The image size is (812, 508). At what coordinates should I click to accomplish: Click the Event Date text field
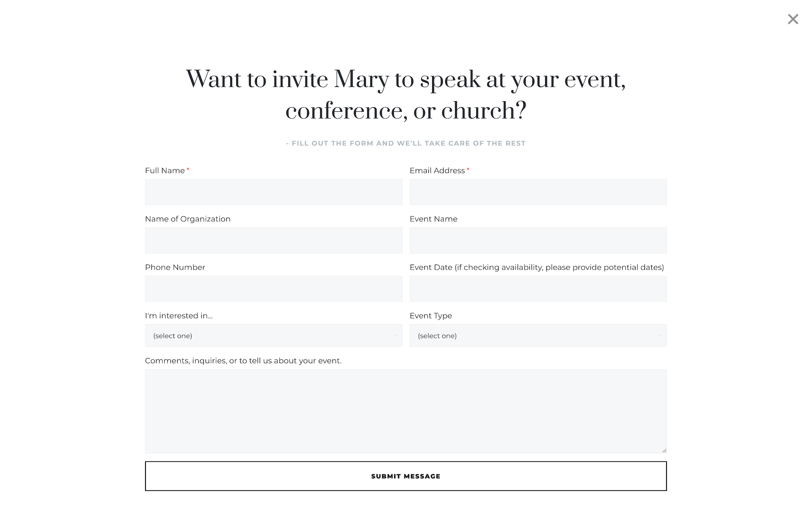point(538,289)
